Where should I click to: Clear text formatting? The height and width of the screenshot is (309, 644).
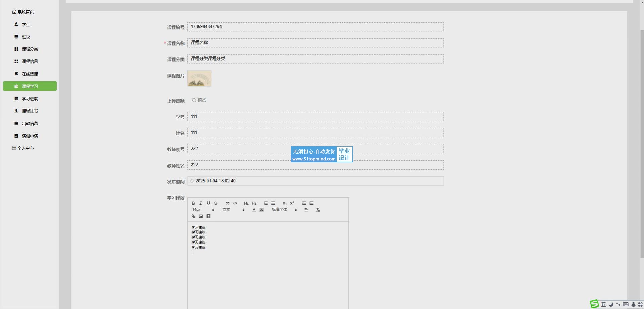[318, 210]
